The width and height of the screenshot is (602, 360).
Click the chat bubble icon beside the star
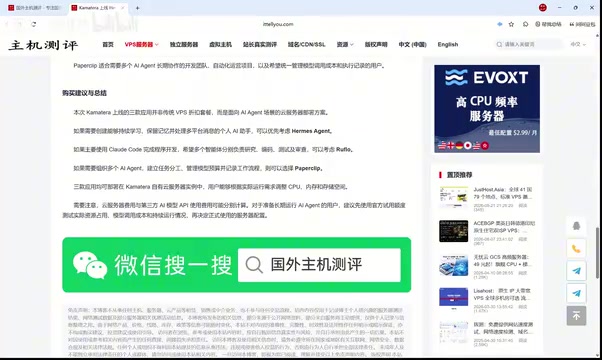(525, 24)
